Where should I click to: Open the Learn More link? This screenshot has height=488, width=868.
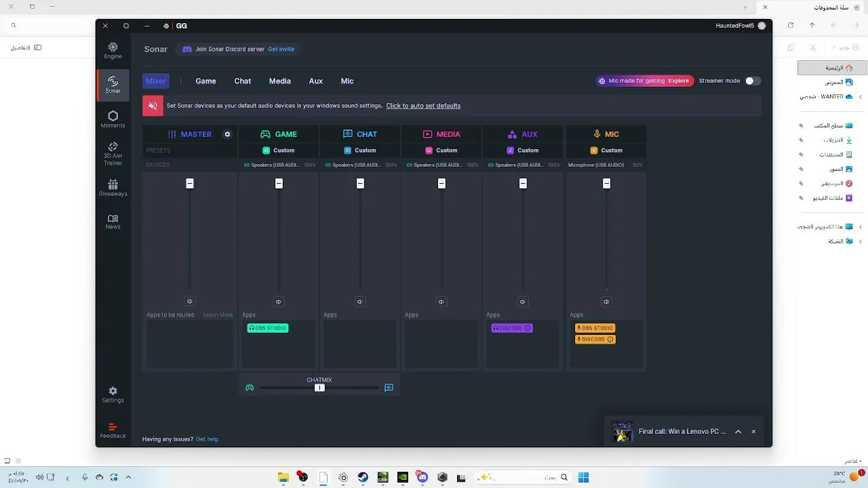pyautogui.click(x=218, y=314)
